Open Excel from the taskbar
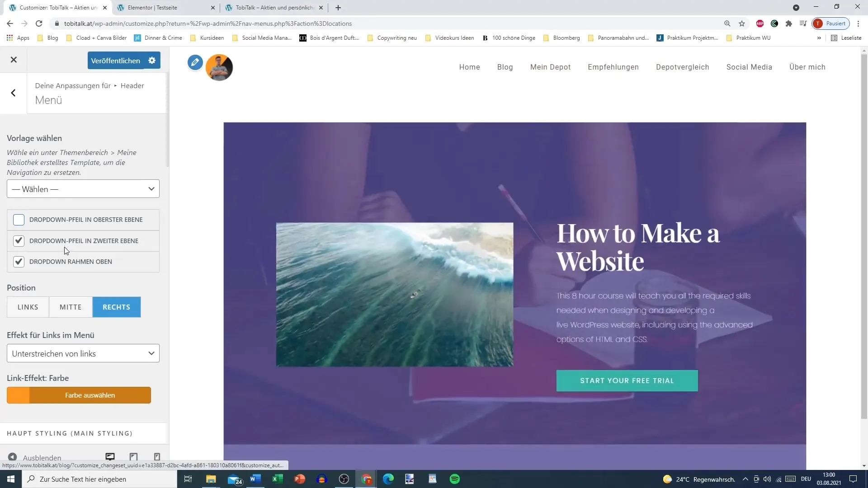Viewport: 868px width, 488px height. (278, 479)
